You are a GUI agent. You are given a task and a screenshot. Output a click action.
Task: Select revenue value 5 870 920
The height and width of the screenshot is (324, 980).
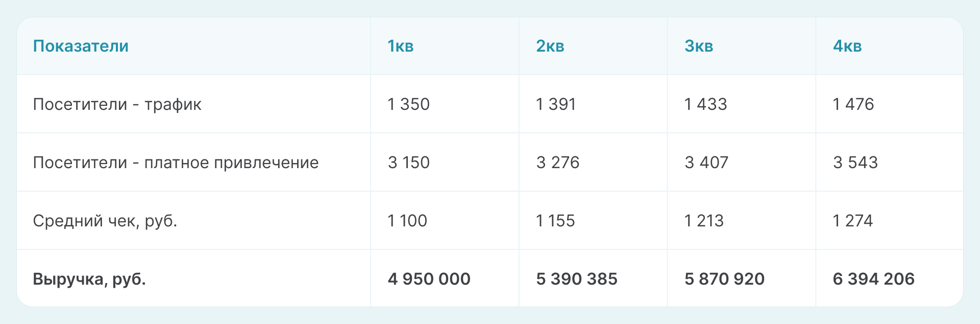click(724, 279)
